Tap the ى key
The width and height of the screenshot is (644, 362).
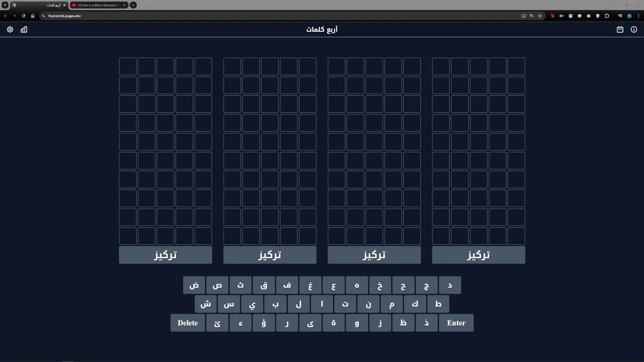click(310, 323)
